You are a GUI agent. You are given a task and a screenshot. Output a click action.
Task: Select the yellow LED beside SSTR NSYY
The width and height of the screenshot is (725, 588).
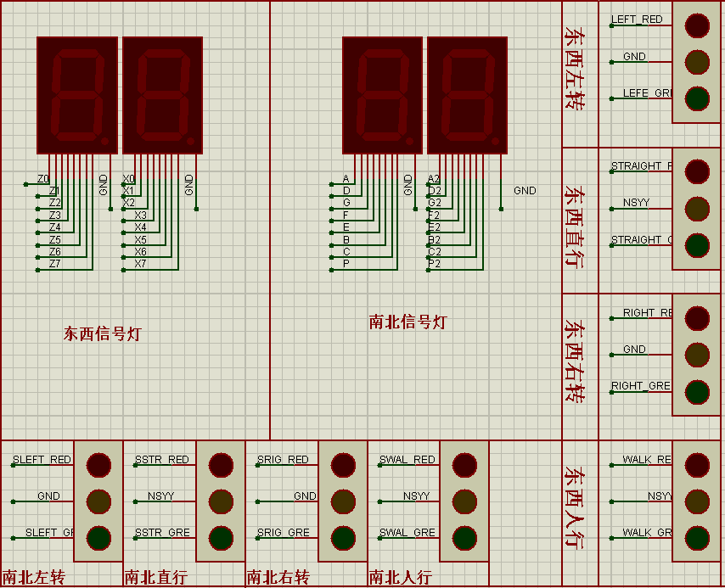[221, 501]
